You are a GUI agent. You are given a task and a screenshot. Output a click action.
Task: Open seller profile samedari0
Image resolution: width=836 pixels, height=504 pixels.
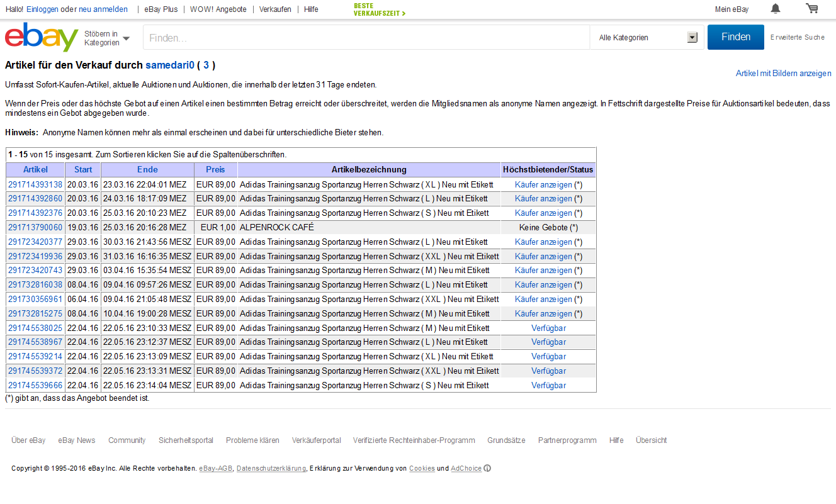coord(170,65)
